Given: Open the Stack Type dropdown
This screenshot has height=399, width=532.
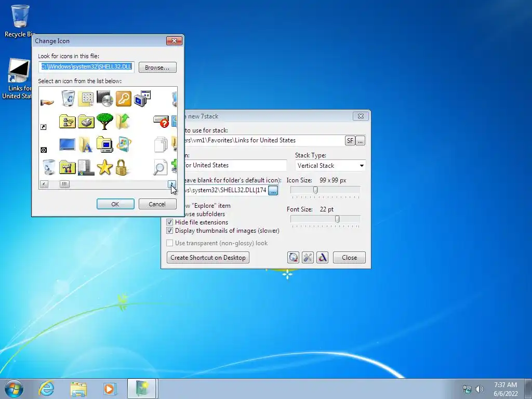Looking at the screenshot, I should (330, 166).
